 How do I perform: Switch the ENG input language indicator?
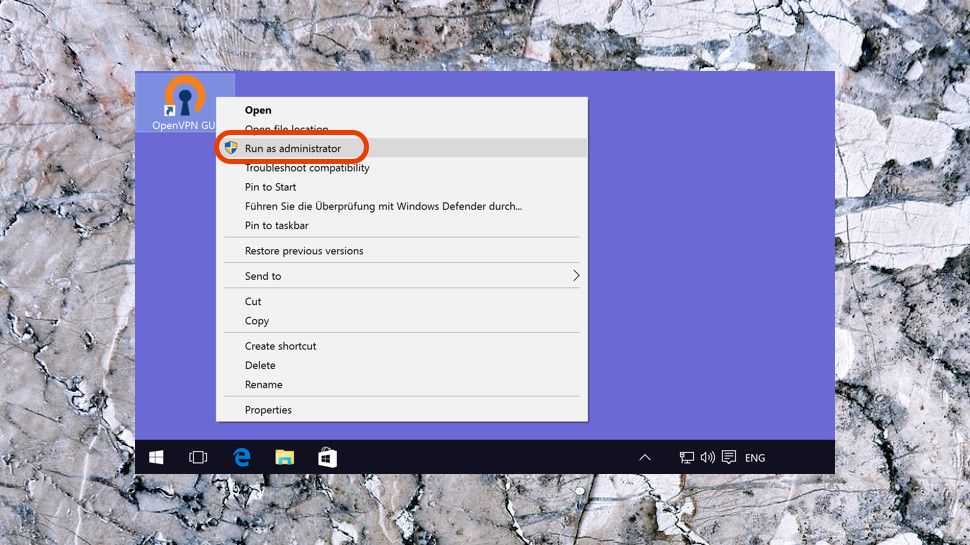click(755, 458)
